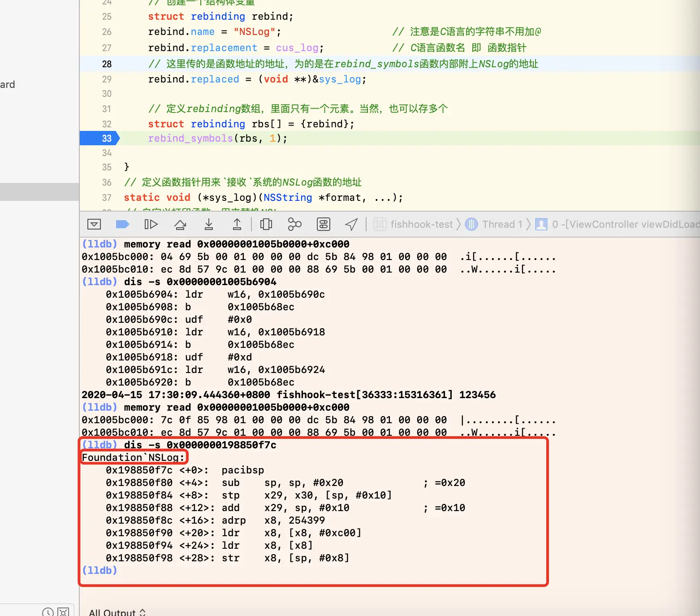Click the Foundation`NSLog: label in console

tap(133, 457)
